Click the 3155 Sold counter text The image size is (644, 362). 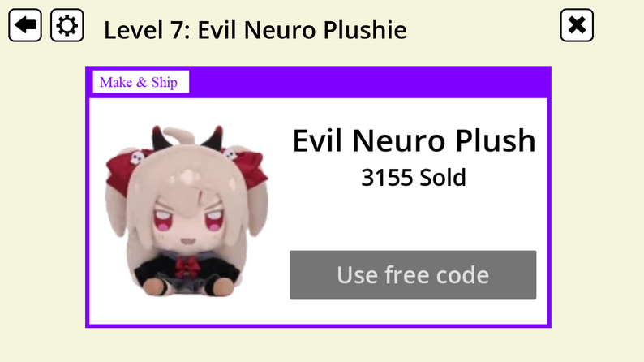(414, 178)
